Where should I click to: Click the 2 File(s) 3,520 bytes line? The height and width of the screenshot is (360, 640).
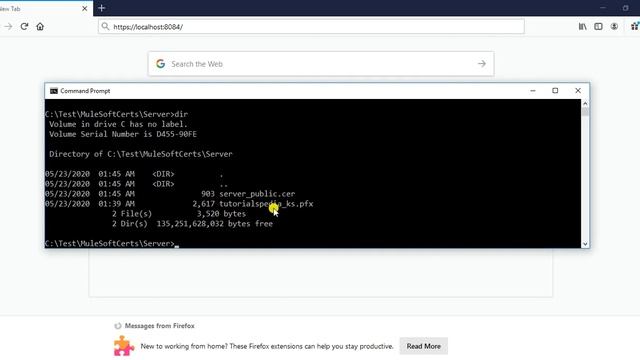click(179, 214)
